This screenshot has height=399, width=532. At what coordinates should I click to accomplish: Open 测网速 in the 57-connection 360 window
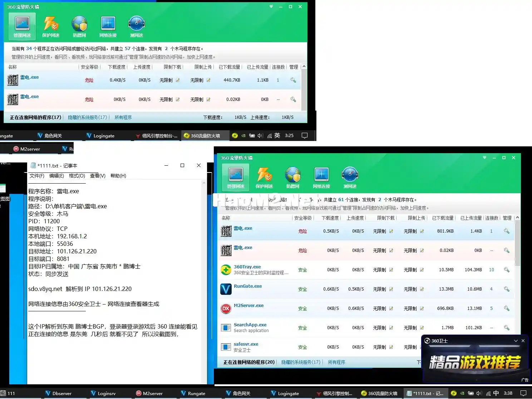(137, 26)
